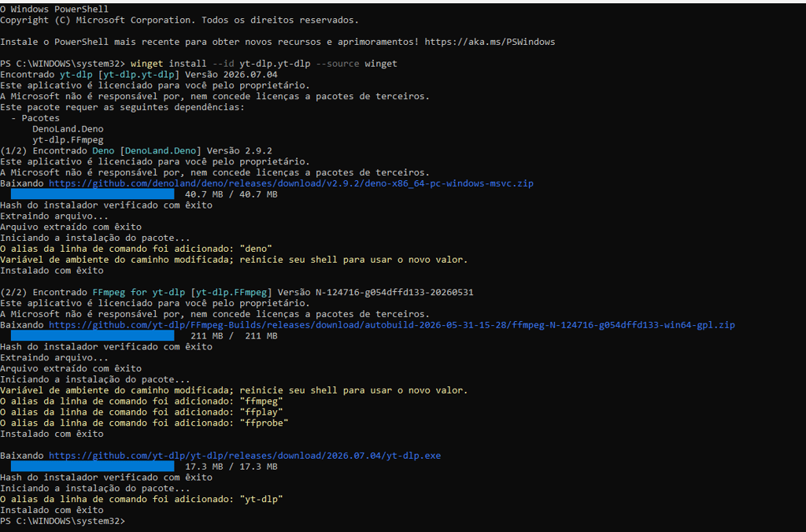Image resolution: width=806 pixels, height=532 pixels.
Task: Open the ffmpeg win64-gpl.zip download URL
Action: tap(392, 325)
